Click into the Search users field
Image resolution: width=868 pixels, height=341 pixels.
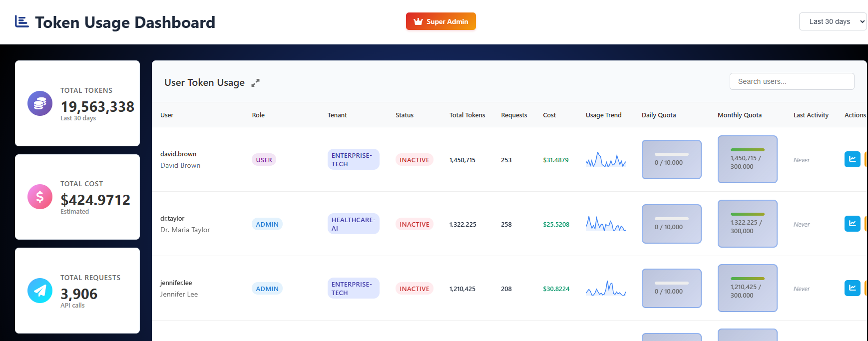pyautogui.click(x=792, y=81)
